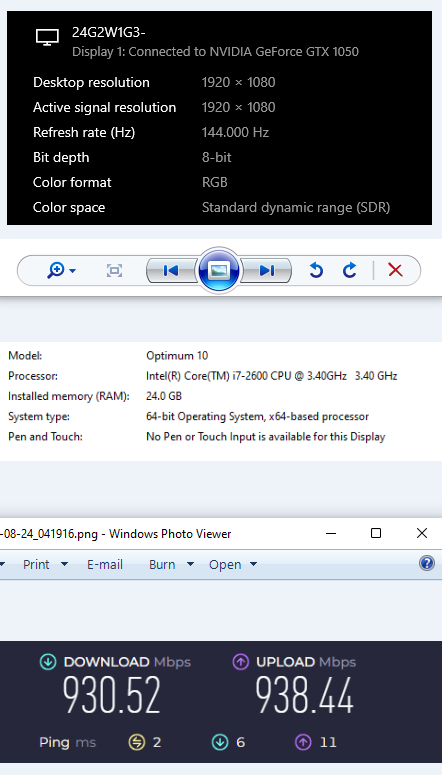Expand the Open dropdown arrow
Screen dimensions: 442x775
[x=254, y=564]
